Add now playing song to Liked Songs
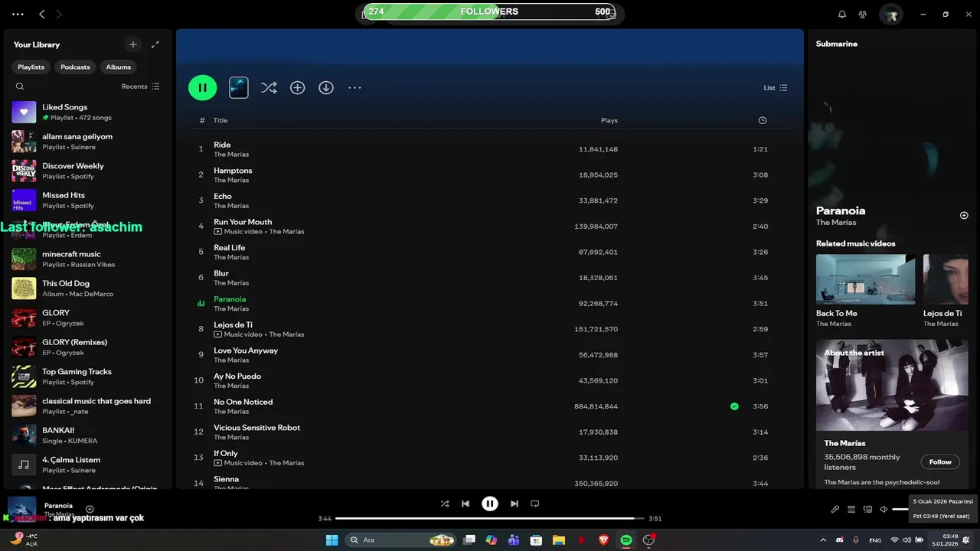The height and width of the screenshot is (551, 980). (90, 509)
